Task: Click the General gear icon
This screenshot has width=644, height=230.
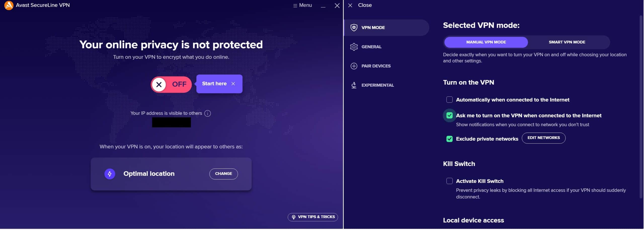Action: [x=354, y=47]
